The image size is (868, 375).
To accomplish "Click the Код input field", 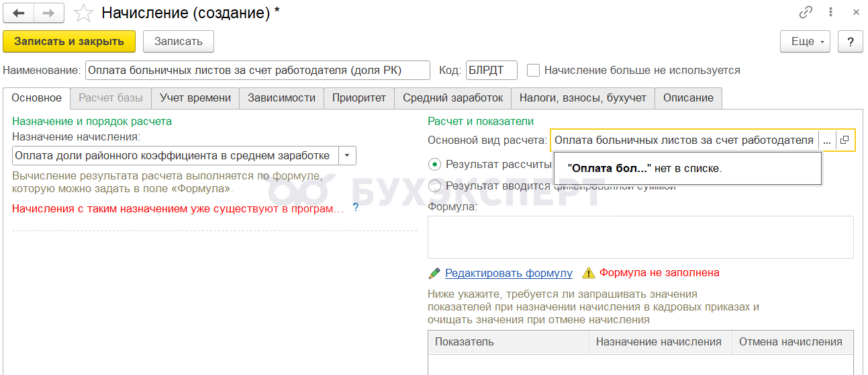I will [x=491, y=70].
